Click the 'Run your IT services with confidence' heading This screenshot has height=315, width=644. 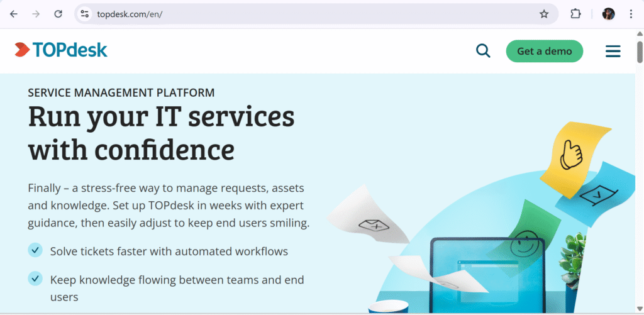pos(161,133)
